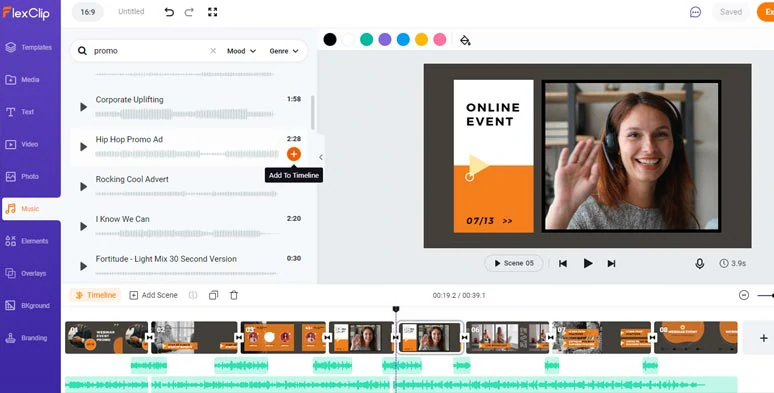Delete the selected scene
Image resolution: width=774 pixels, height=393 pixels.
pyautogui.click(x=234, y=295)
